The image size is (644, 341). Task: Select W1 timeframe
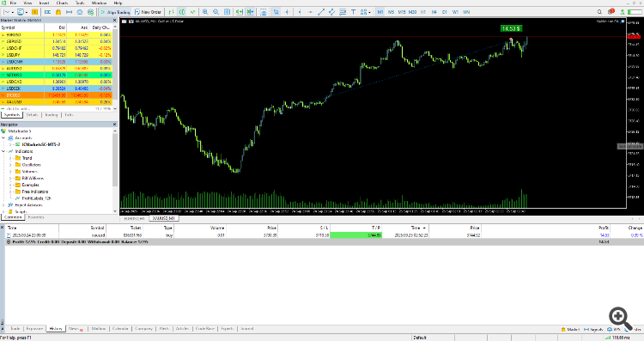455,12
